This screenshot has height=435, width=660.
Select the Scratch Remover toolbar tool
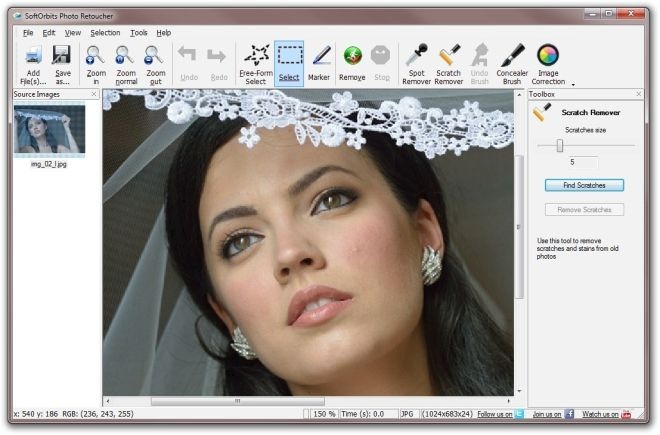click(449, 56)
